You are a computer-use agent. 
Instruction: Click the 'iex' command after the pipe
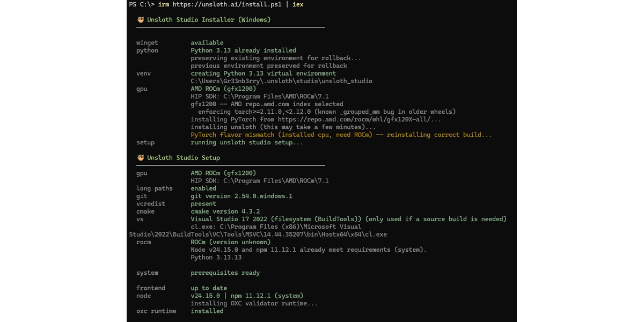[x=298, y=4]
